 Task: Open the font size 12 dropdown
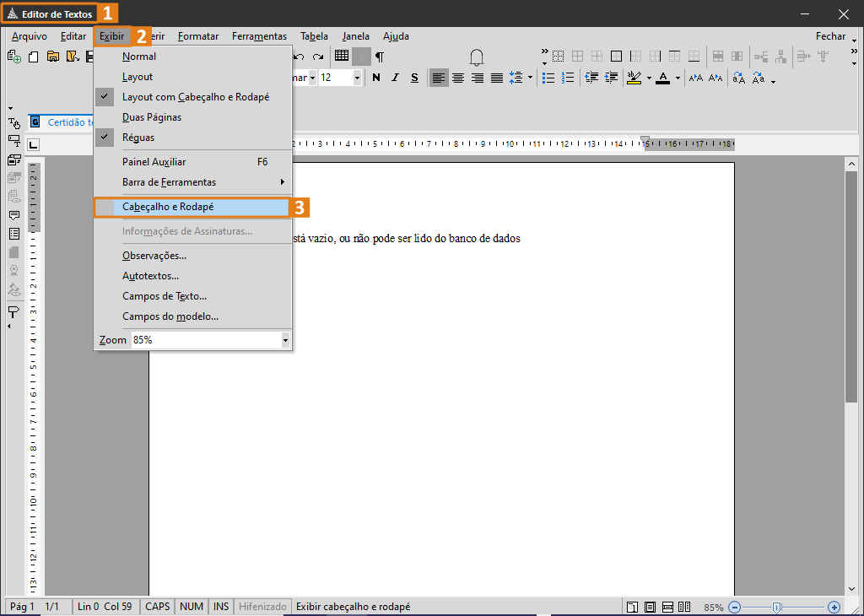coord(357,78)
